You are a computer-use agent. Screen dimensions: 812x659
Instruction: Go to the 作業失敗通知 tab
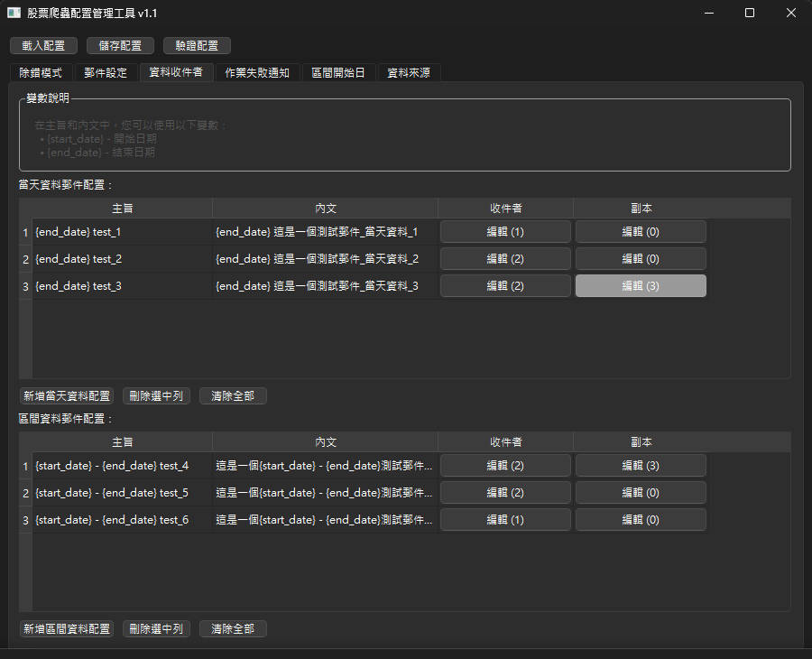(x=257, y=72)
